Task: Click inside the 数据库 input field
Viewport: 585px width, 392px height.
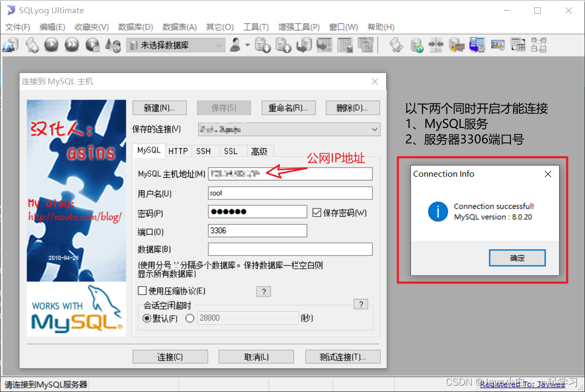Action: coord(290,249)
